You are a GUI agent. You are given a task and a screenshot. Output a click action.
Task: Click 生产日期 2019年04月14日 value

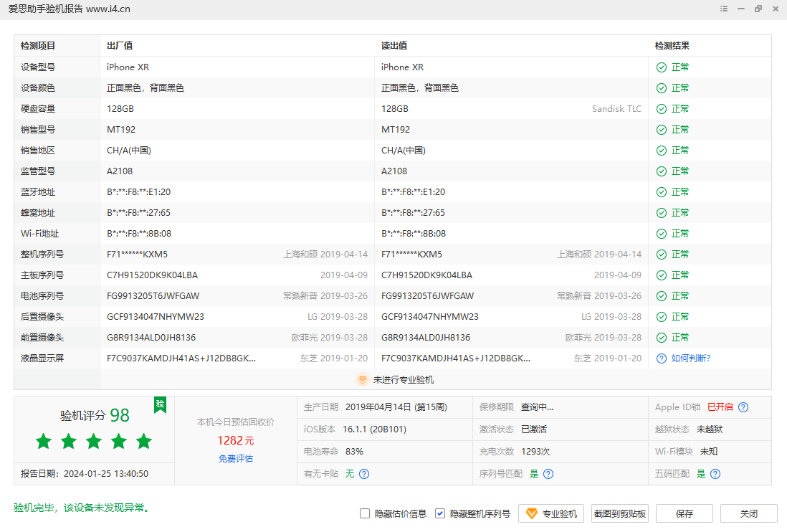coord(396,407)
